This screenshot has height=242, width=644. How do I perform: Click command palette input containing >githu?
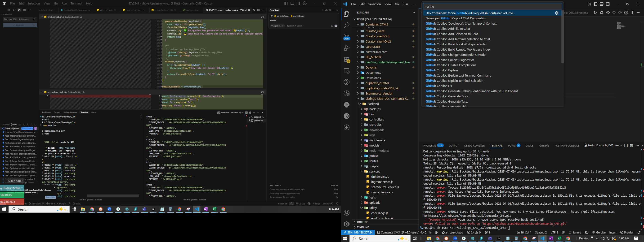tap(492, 6)
